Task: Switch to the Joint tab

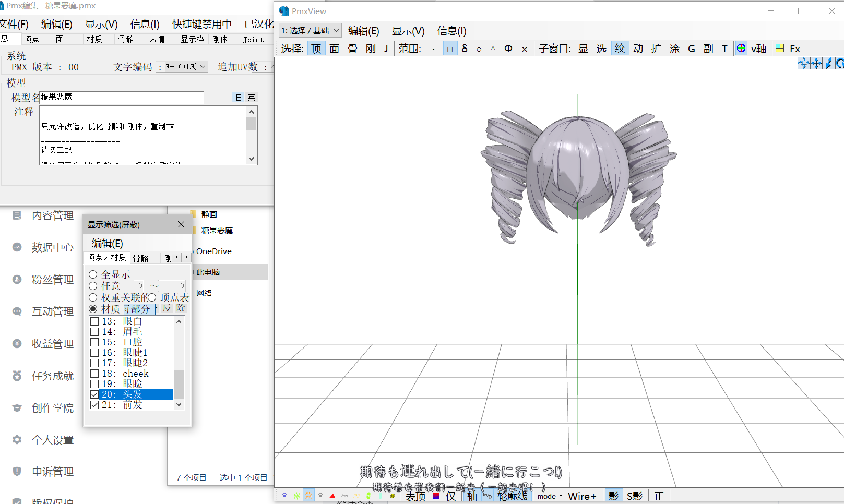Action: point(253,39)
